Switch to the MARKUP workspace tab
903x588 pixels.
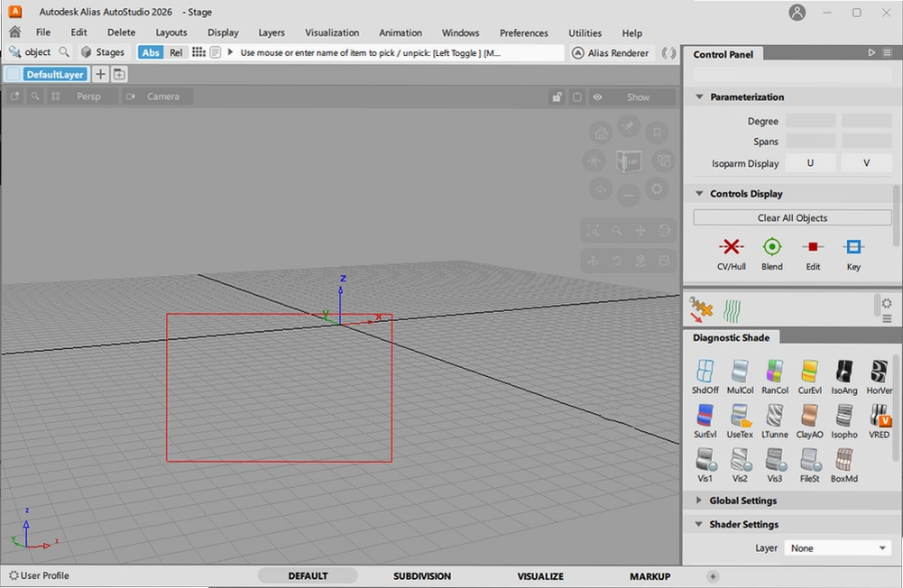point(650,576)
